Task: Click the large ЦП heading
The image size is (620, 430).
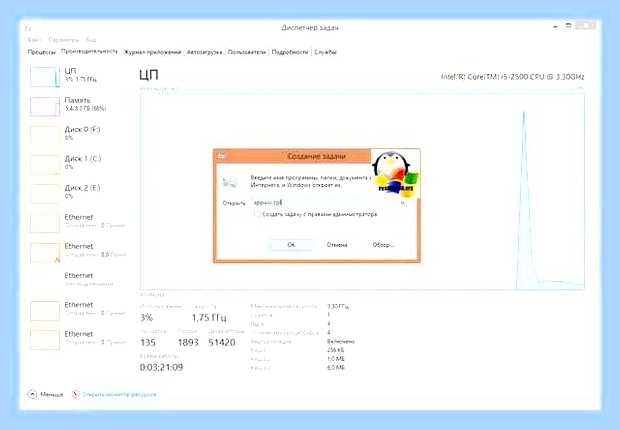Action: click(x=149, y=75)
